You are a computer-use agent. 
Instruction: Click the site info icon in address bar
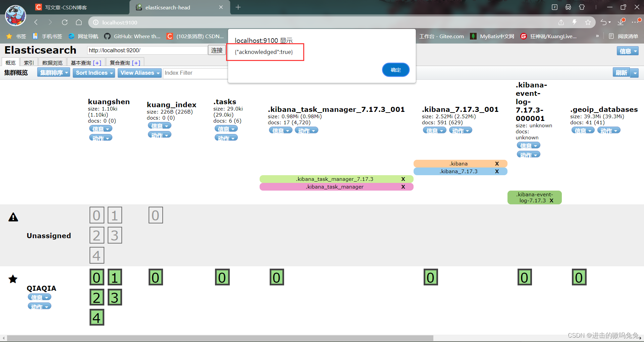coord(96,22)
